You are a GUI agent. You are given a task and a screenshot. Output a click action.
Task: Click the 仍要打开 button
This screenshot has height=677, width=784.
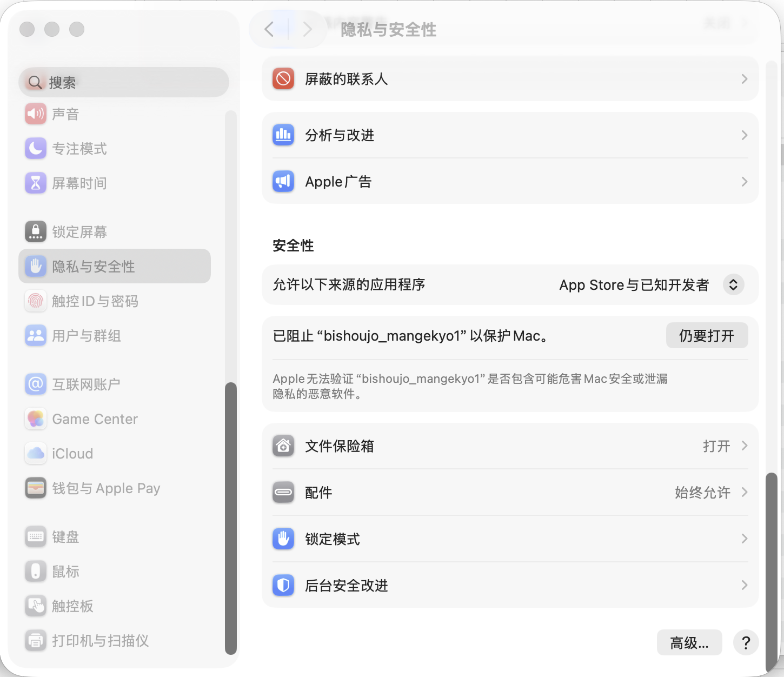pyautogui.click(x=707, y=335)
